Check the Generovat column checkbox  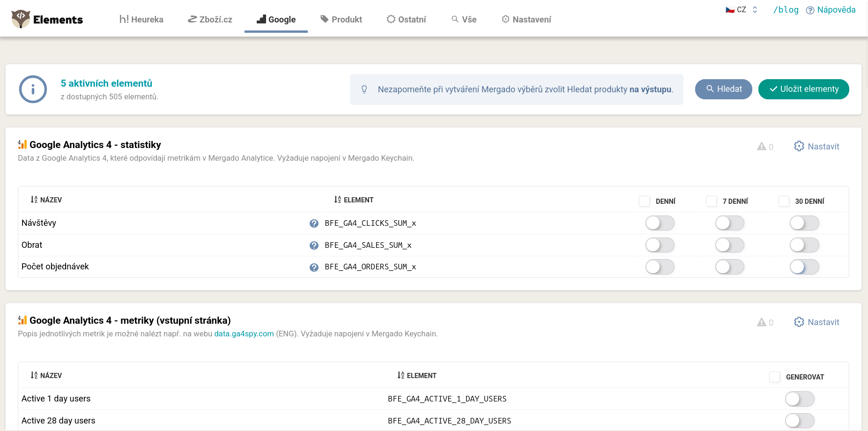[774, 377]
